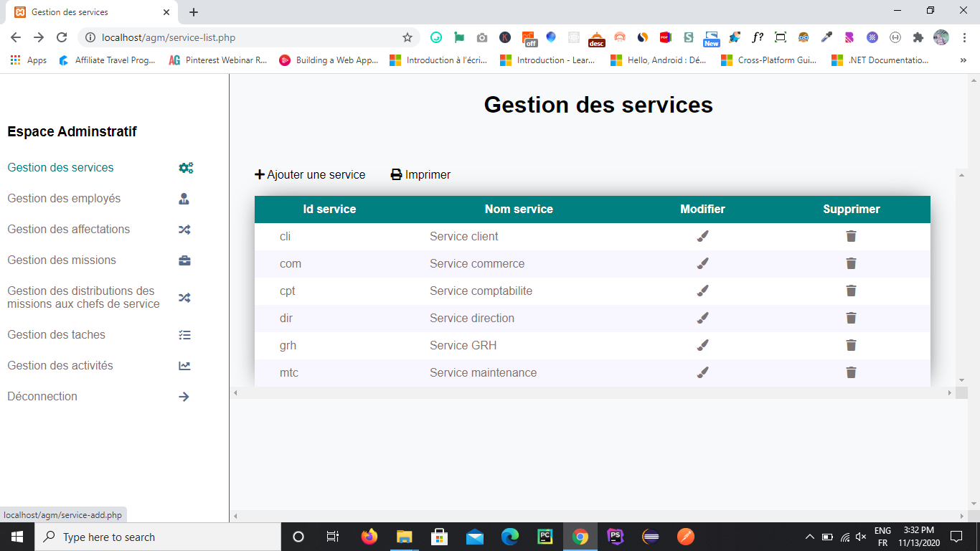Click Déconnection to log out

42,396
